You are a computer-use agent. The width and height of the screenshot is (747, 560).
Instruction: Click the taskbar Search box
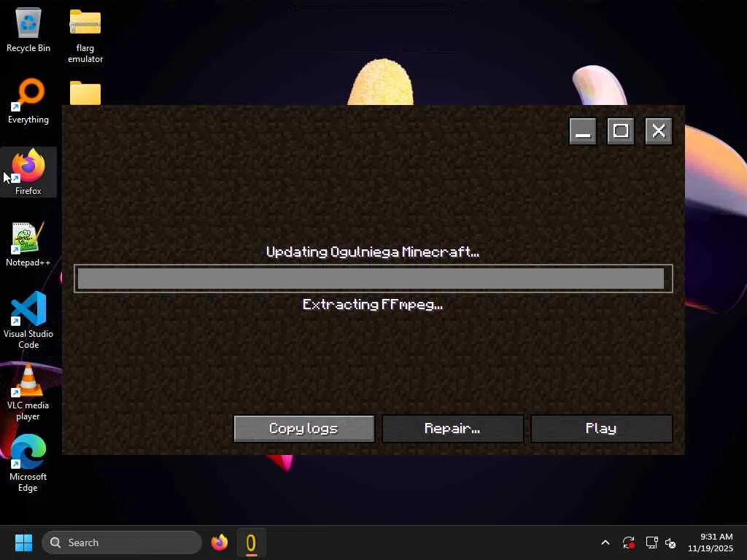pos(122,542)
